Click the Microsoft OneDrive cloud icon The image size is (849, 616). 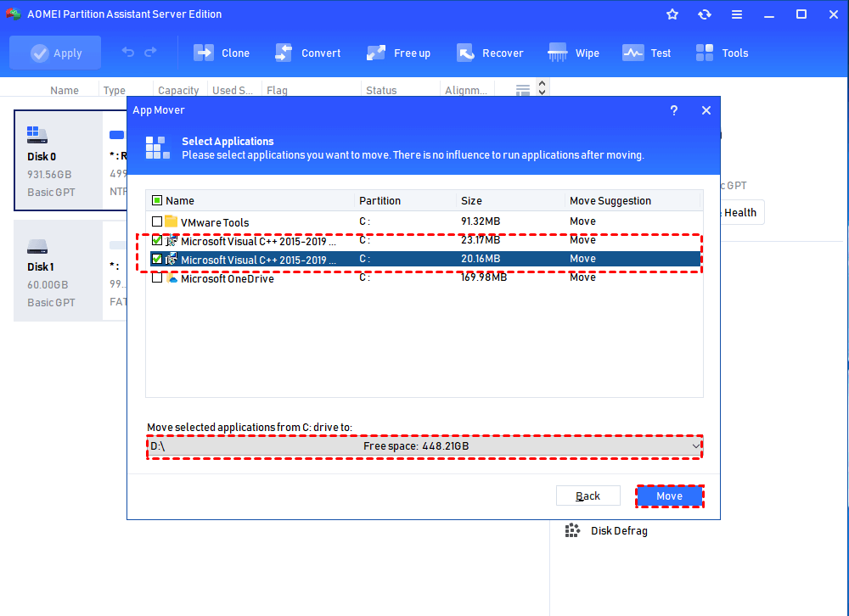(x=171, y=278)
